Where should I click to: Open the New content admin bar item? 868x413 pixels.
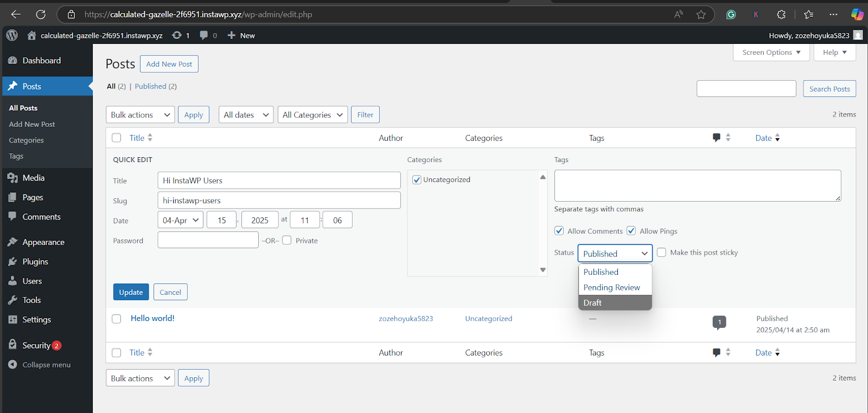241,35
